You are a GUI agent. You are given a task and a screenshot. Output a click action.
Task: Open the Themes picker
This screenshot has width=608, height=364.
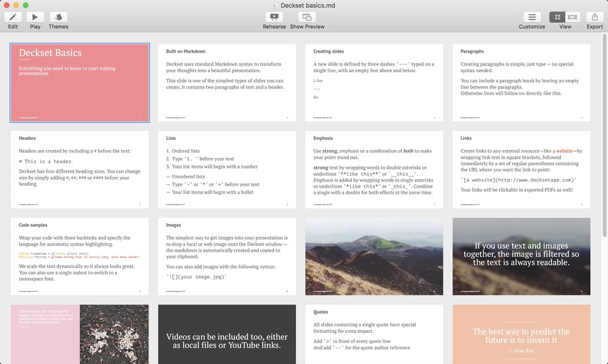(x=58, y=17)
